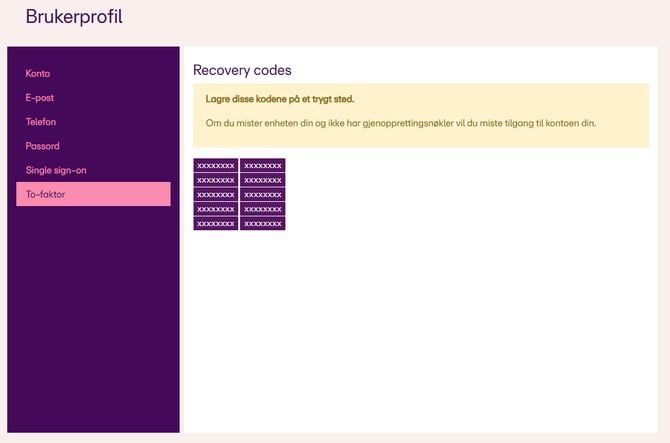Select third-row left recovery code
670x443 pixels.
click(x=215, y=194)
